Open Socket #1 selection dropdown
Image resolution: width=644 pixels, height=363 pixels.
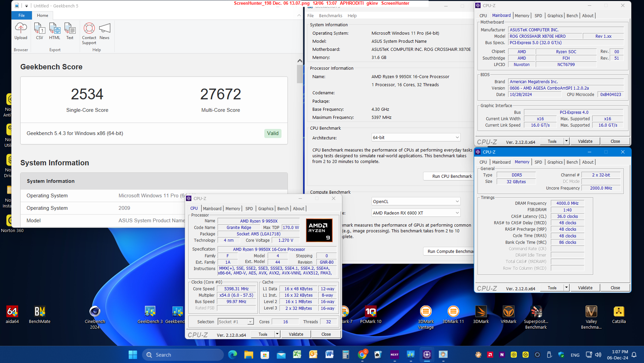[235, 322]
